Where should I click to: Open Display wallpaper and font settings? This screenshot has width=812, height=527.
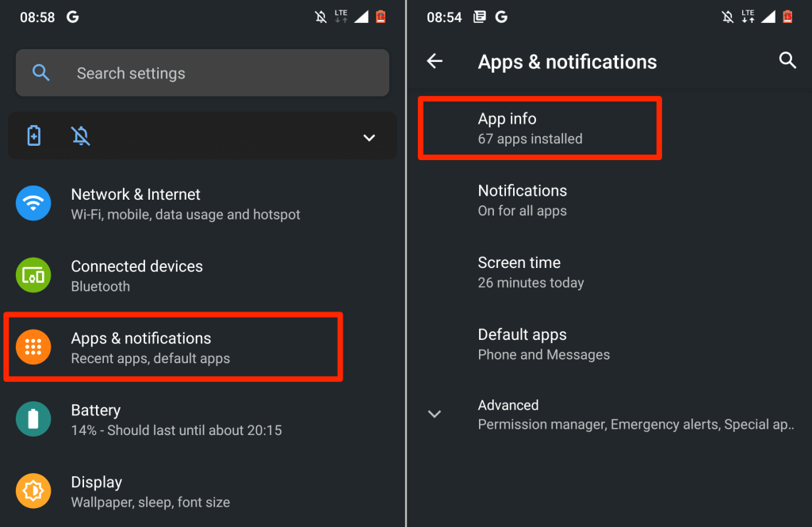(151, 492)
